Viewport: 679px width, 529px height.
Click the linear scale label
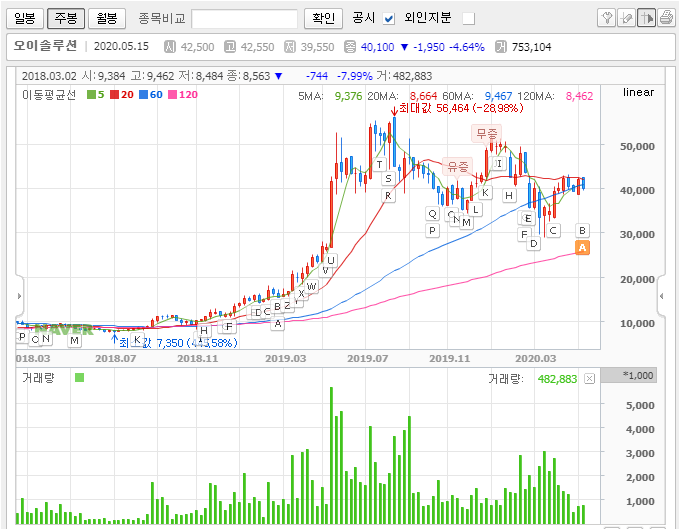pos(638,92)
